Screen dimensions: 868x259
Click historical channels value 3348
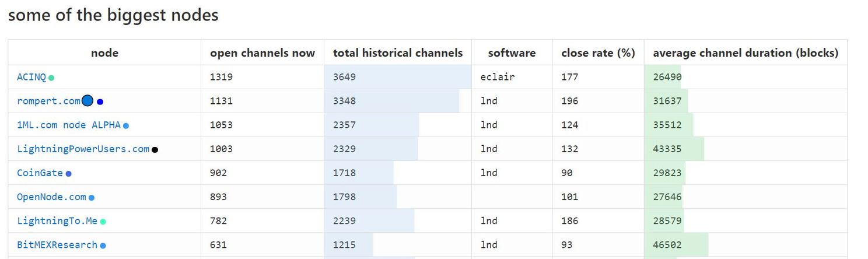click(344, 101)
